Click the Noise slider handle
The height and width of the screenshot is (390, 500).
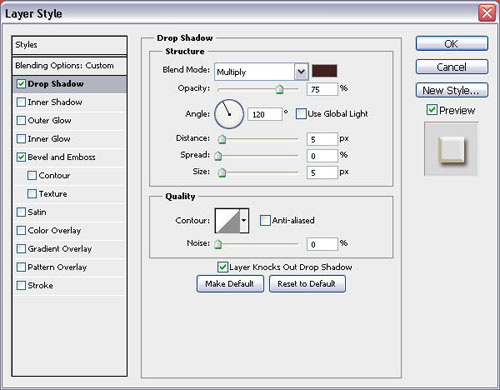(218, 244)
